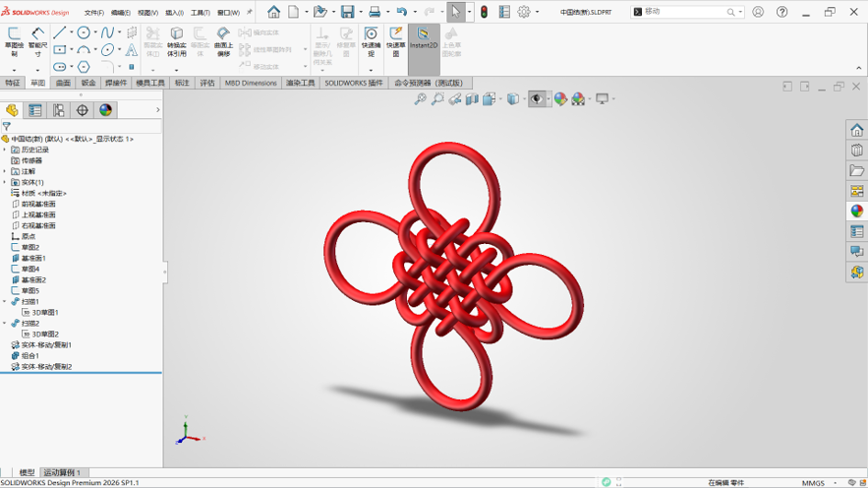This screenshot has width=868, height=488.
Task: Open the ConfigurationManager tab
Action: tap(59, 110)
